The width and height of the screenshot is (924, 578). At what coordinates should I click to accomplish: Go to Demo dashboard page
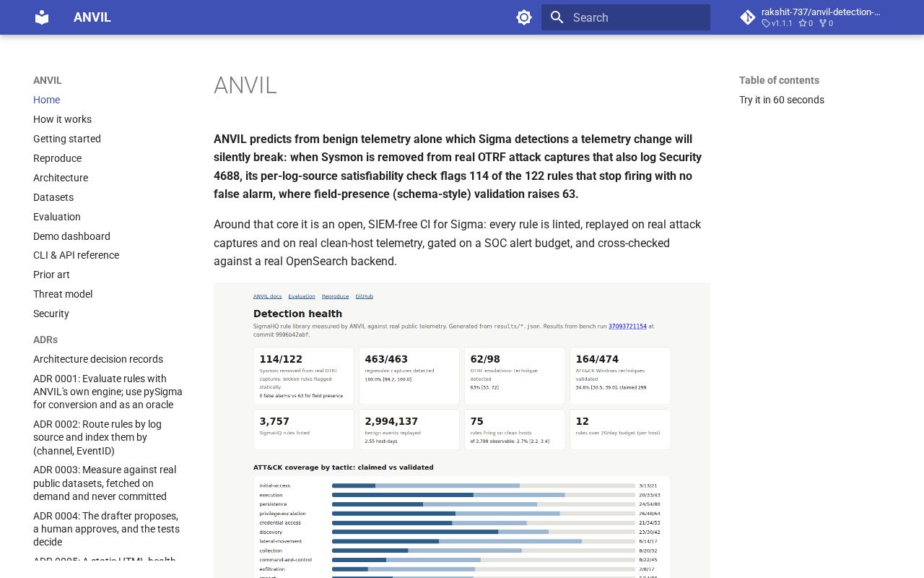71,236
